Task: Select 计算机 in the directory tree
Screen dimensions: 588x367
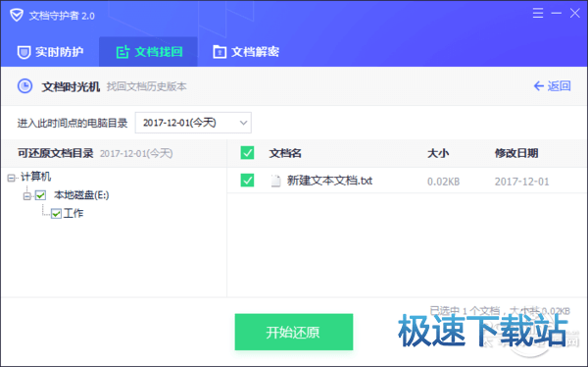Action: 35,177
